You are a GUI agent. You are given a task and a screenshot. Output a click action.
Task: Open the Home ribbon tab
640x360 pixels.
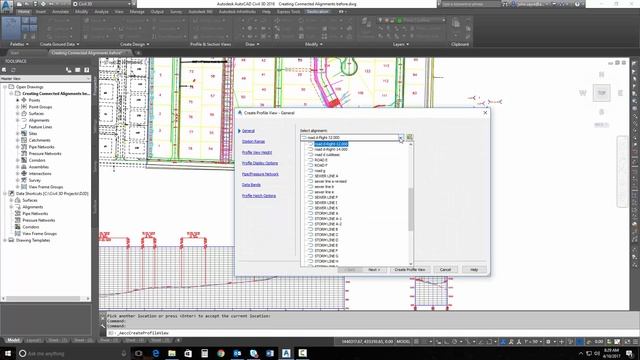(x=24, y=12)
